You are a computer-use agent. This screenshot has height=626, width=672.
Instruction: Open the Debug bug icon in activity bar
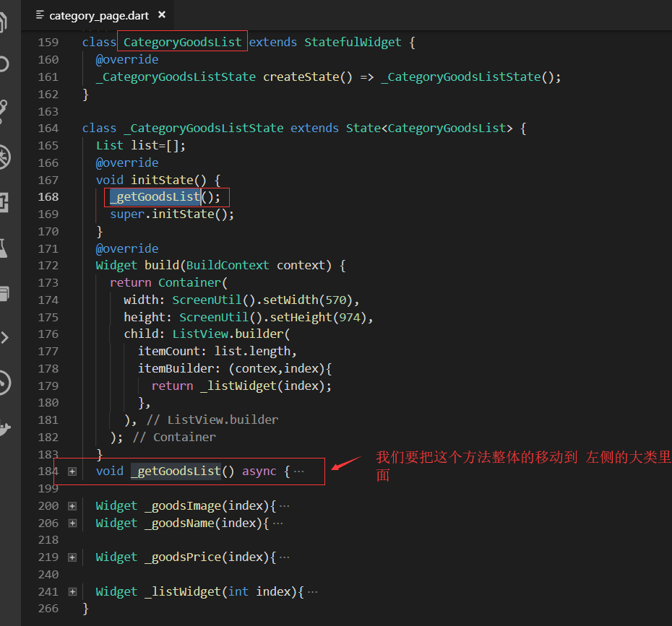coord(4,157)
